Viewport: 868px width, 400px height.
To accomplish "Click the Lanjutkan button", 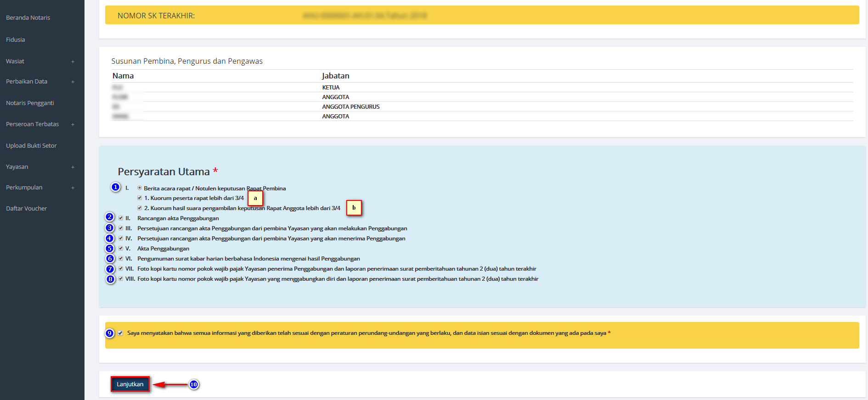I will (x=130, y=384).
